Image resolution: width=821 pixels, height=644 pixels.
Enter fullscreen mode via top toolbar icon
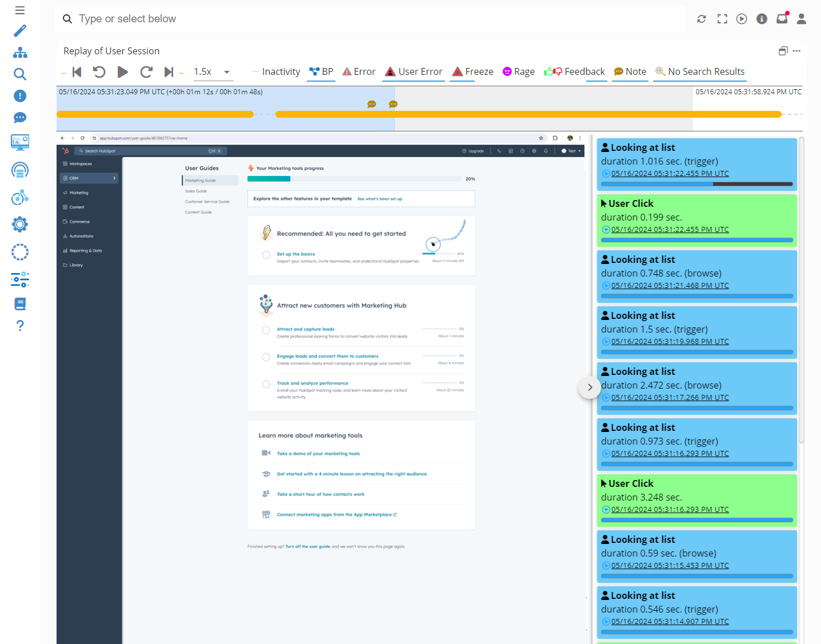click(722, 18)
